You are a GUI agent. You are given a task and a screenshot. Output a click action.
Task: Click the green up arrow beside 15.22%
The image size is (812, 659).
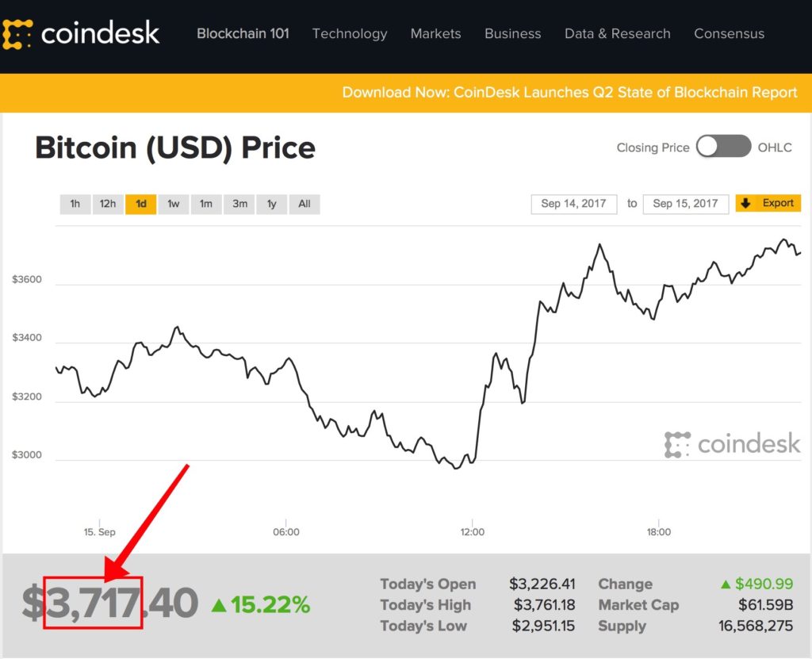coord(219,604)
